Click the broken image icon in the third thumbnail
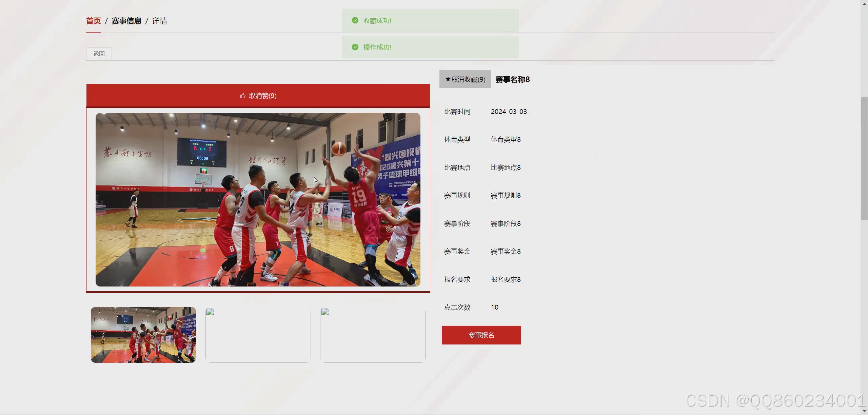This screenshot has width=868, height=415. [x=325, y=312]
